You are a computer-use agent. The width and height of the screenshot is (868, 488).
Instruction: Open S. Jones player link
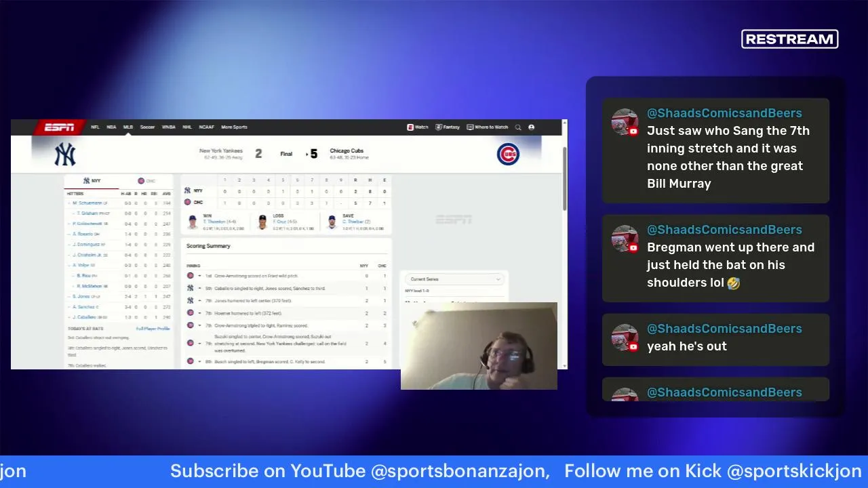pos(81,296)
